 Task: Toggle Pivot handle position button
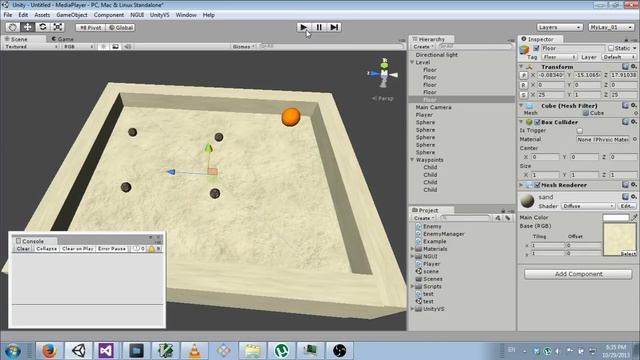[91, 27]
